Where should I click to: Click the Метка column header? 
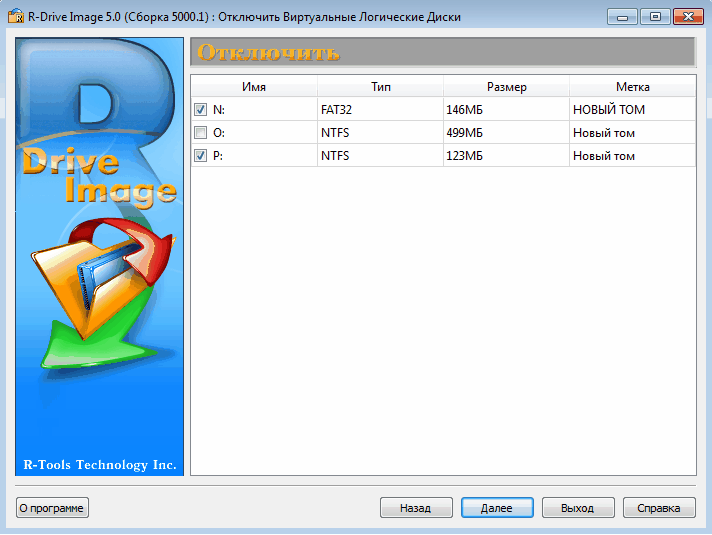tap(633, 86)
